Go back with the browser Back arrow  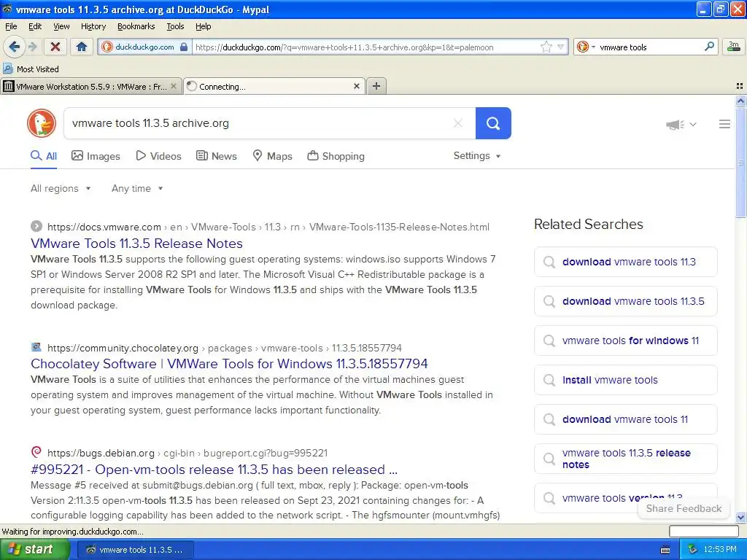pos(14,47)
